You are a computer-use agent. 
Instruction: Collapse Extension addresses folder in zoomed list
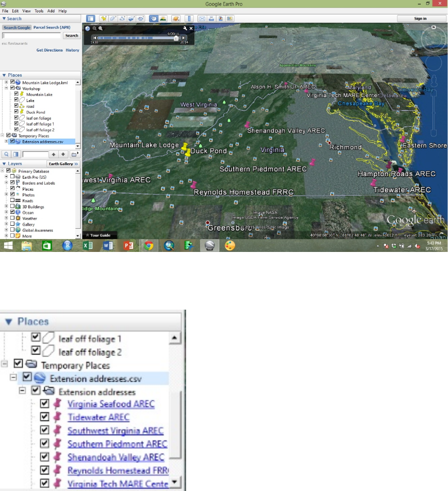pos(22,391)
